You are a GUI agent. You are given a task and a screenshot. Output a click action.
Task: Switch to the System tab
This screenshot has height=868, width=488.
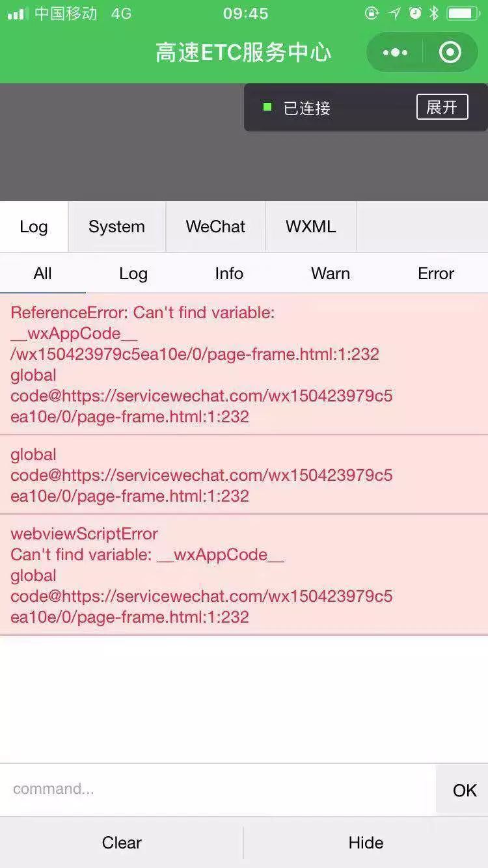116,226
